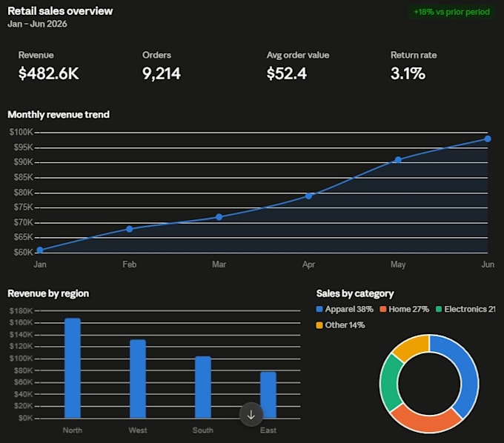Click the East region bar
This screenshot has width=504, height=443.
tap(268, 395)
